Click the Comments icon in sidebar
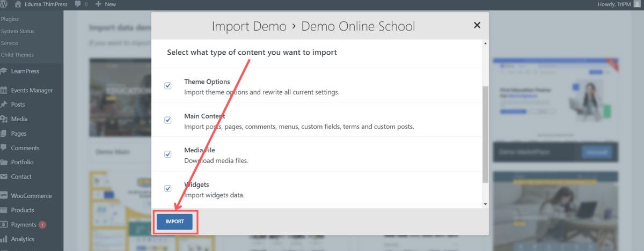644x251 pixels. click(x=4, y=148)
